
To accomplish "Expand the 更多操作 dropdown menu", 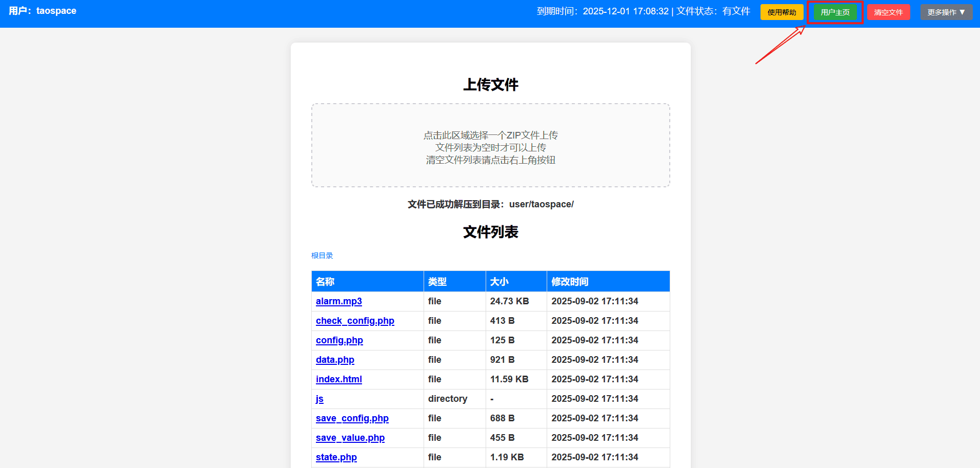I will [946, 12].
